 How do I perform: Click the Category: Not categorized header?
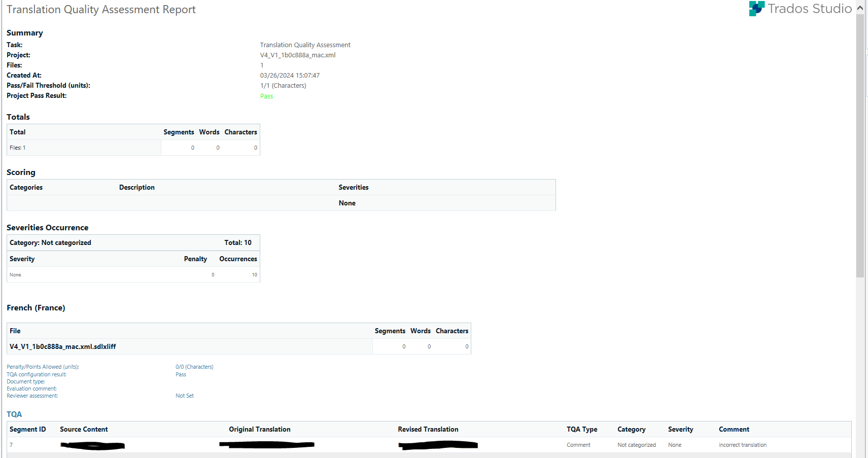tap(50, 242)
